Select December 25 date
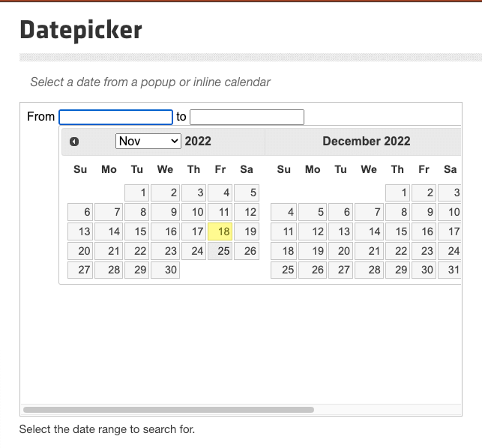The image size is (482, 448). (283, 270)
